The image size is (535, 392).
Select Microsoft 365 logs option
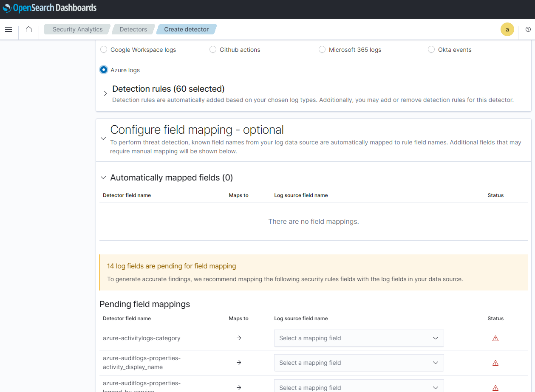pyautogui.click(x=322, y=49)
